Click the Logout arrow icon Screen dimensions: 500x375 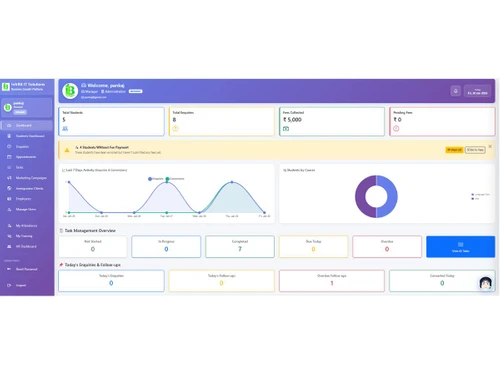pyautogui.click(x=9, y=285)
